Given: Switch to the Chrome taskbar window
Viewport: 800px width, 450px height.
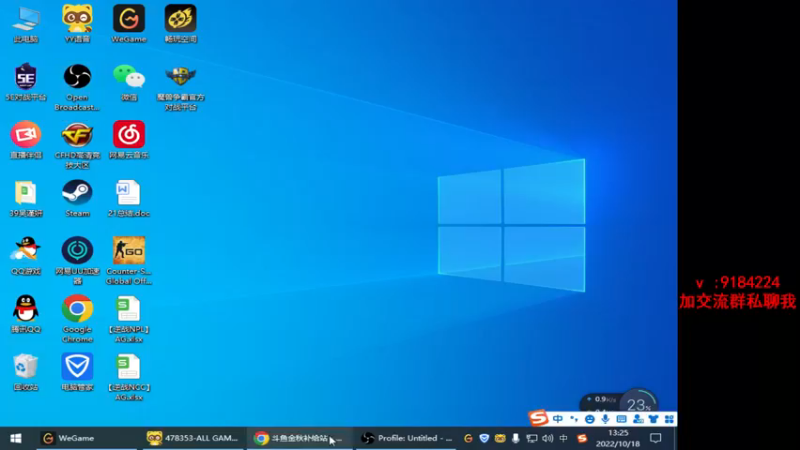Looking at the screenshot, I should [299, 438].
